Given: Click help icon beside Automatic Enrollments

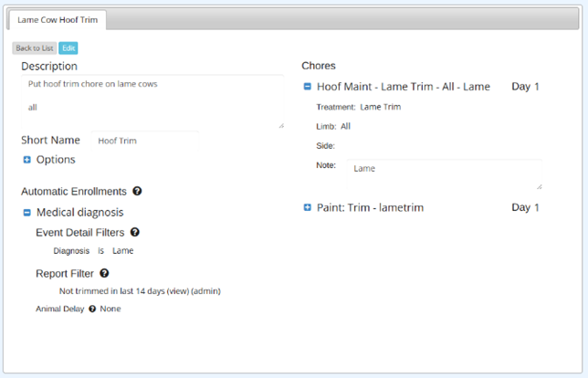Looking at the screenshot, I should point(137,191).
